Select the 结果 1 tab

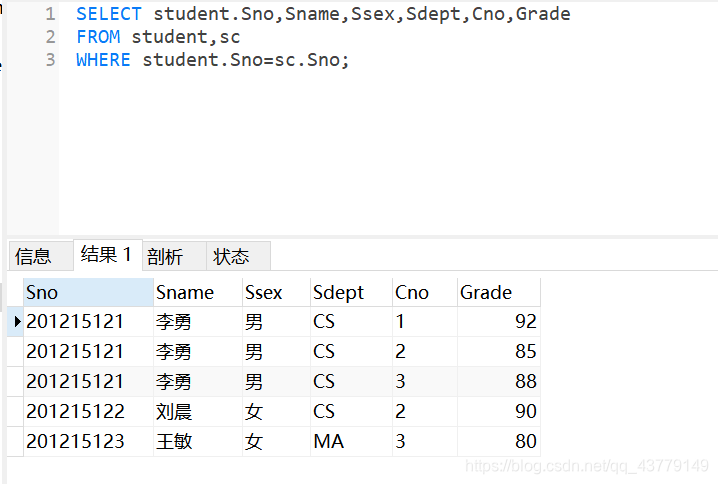tap(108, 255)
